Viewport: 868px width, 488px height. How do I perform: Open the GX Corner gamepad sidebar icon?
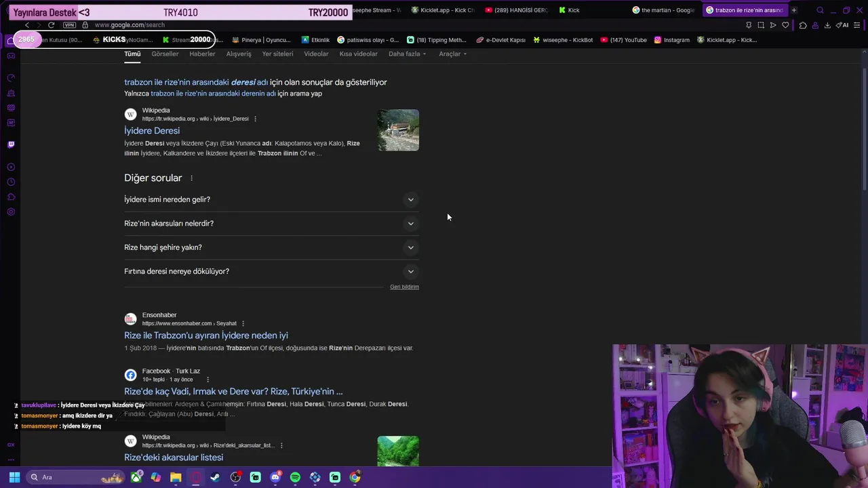11,56
